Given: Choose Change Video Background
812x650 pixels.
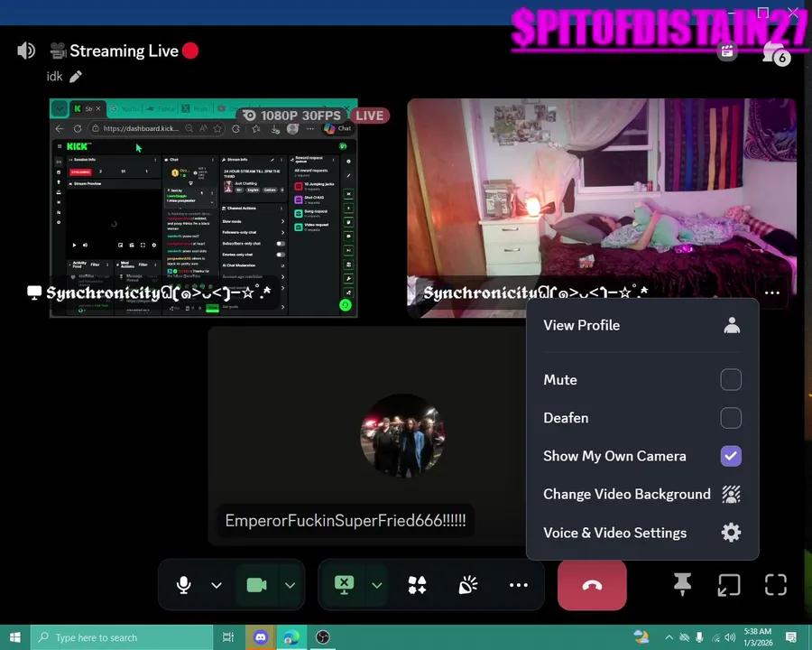Looking at the screenshot, I should tap(641, 494).
